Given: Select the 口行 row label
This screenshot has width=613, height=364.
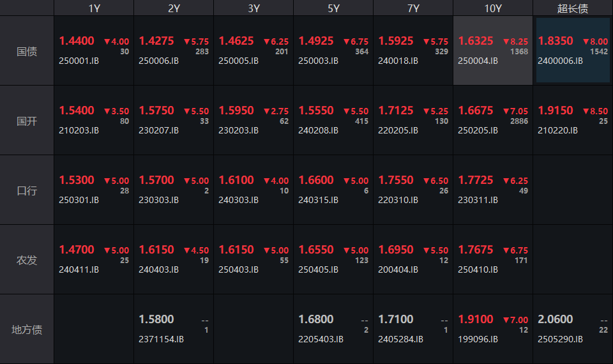Looking at the screenshot, I should click(x=27, y=190).
